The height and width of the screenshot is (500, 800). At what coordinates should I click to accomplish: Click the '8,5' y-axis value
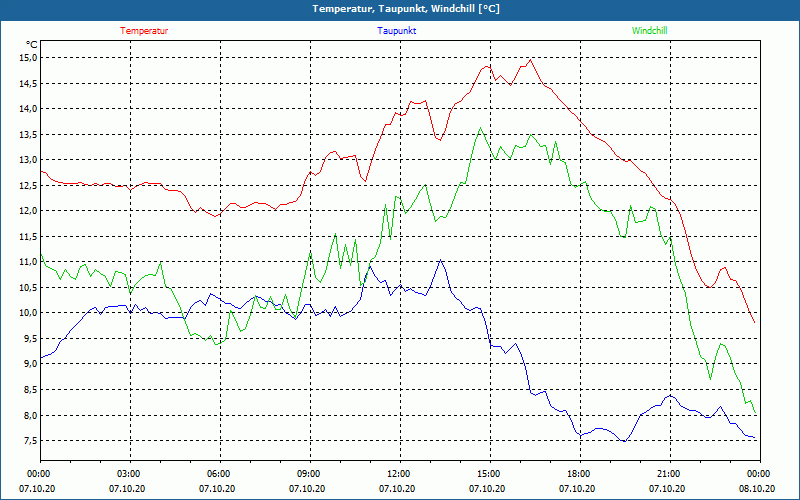click(30, 389)
